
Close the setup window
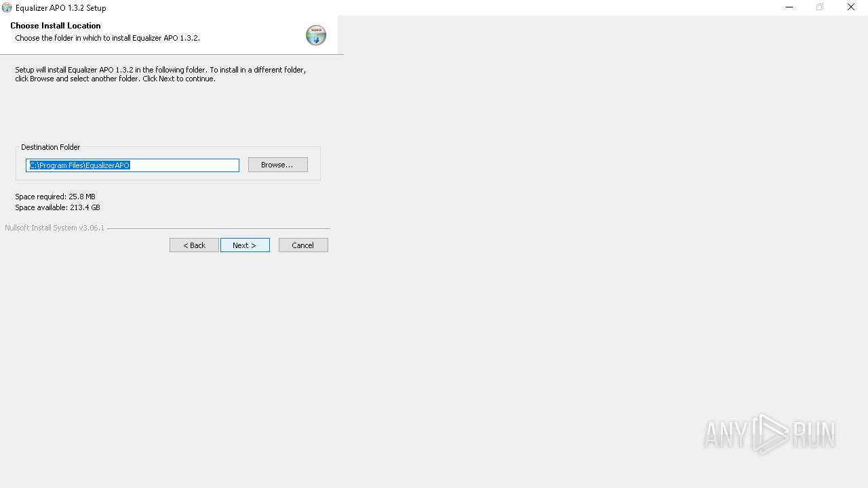[851, 7]
